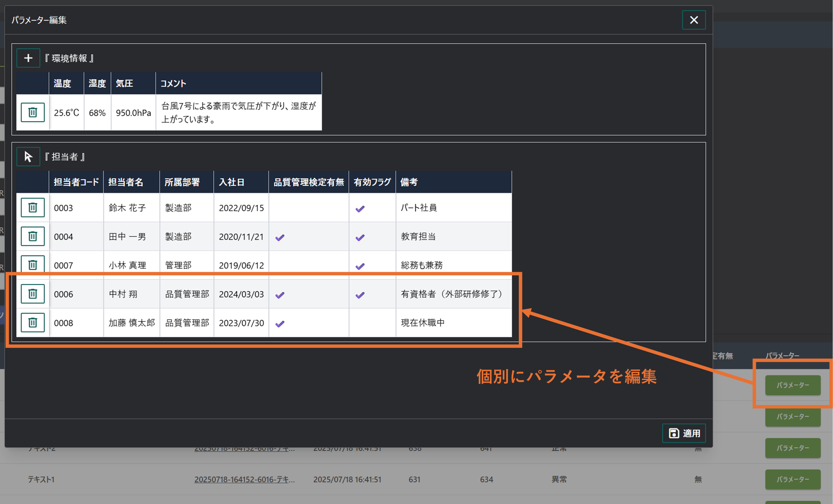Click the コメント cell about 台風7号
The height and width of the screenshot is (504, 833).
click(238, 112)
